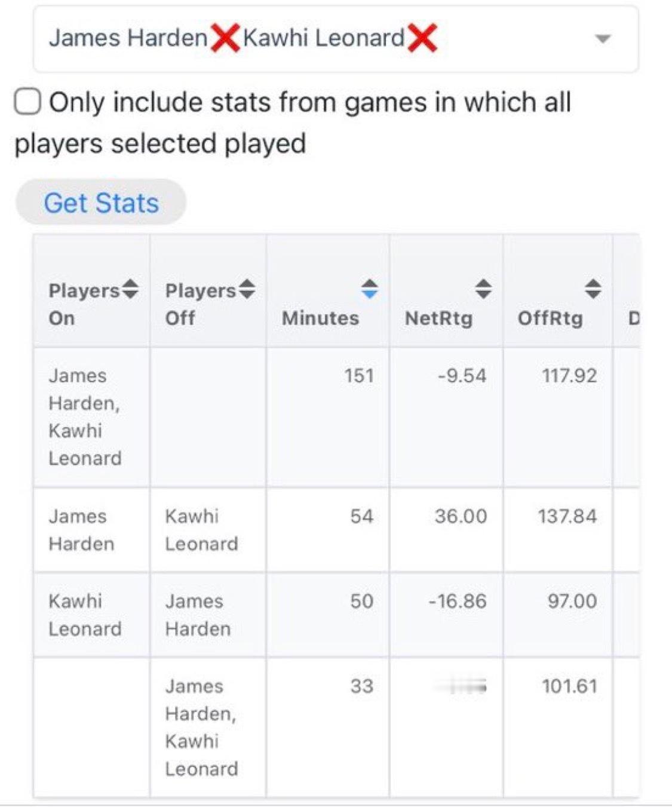The width and height of the screenshot is (672, 807).
Task: Sort table by Players On column
Action: point(130,290)
